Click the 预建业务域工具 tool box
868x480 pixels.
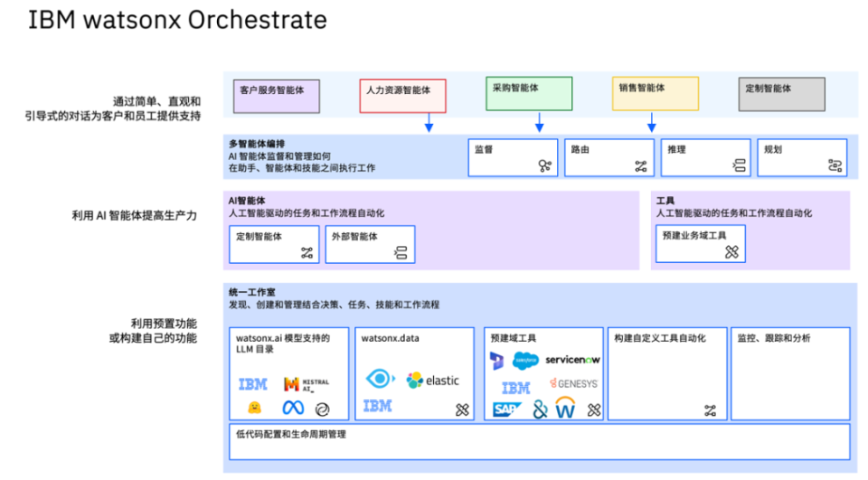pos(700,243)
